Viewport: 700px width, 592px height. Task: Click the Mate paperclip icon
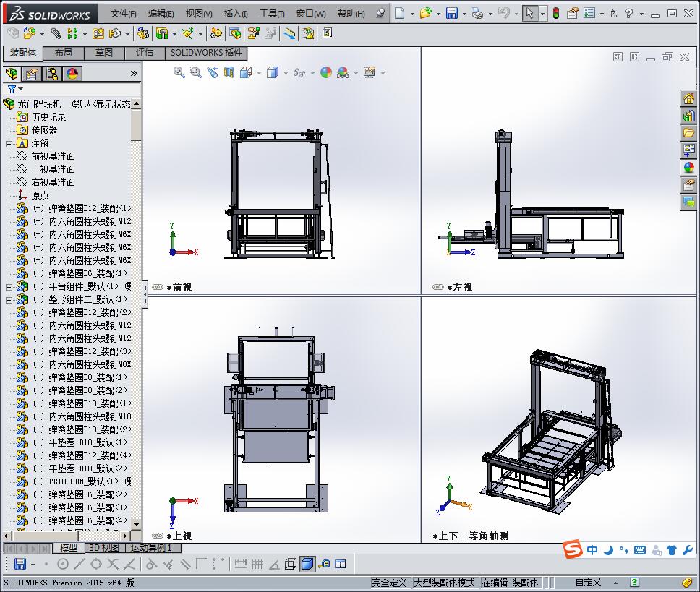point(56,33)
